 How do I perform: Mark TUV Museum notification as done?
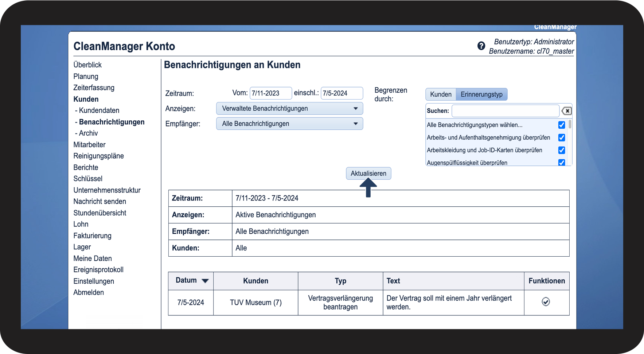coord(546,302)
